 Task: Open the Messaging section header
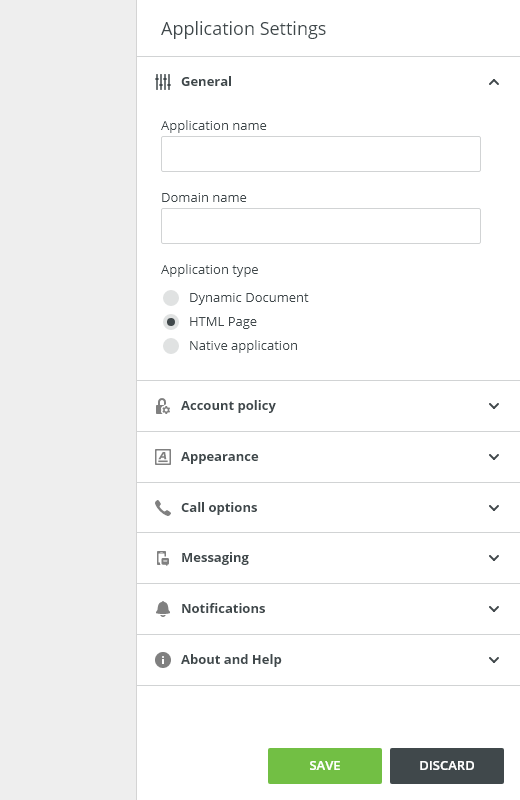click(328, 558)
